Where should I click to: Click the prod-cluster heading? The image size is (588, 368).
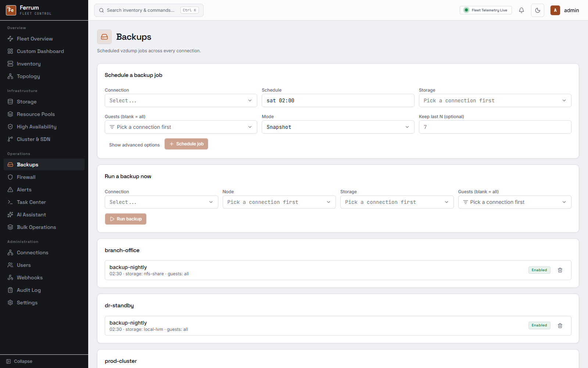[121, 361]
